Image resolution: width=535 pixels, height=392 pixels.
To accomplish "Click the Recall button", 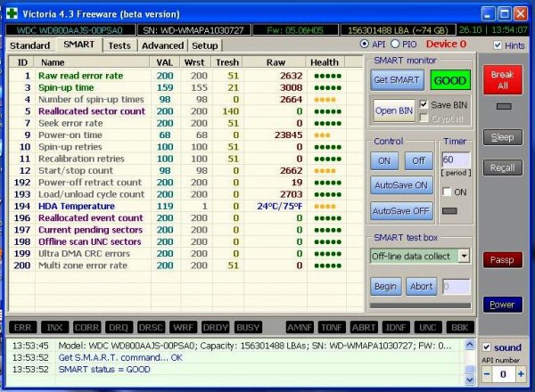I will coord(503,167).
